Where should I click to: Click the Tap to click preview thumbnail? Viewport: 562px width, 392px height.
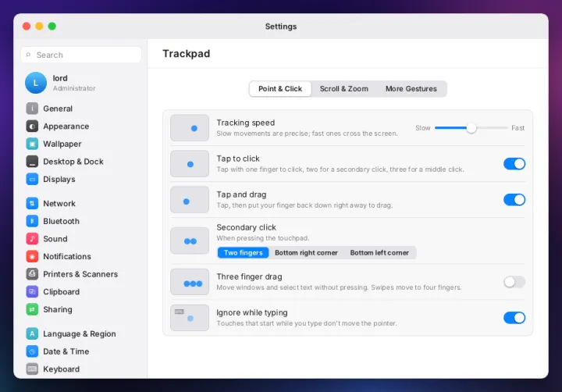point(190,163)
